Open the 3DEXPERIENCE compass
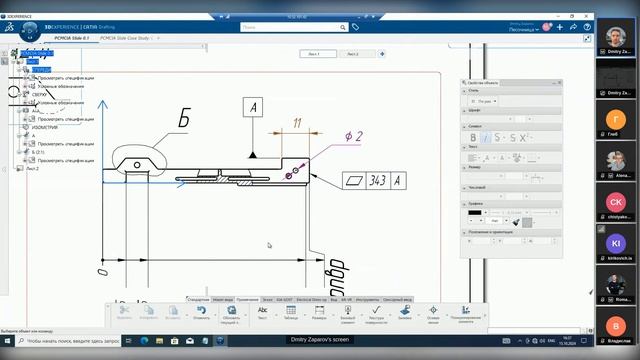Viewport: 640px width, 360px height. click(30, 31)
